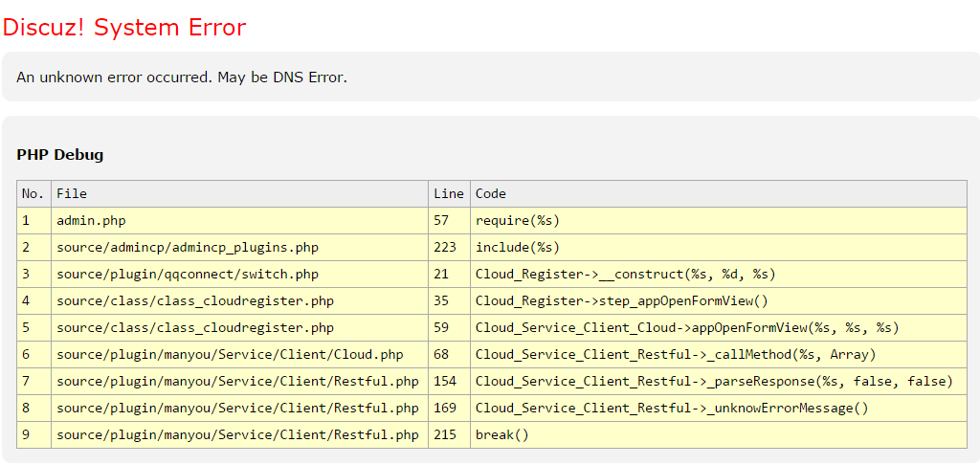Click the Discuz! System Error heading
This screenshot has width=980, height=465.
point(124,28)
